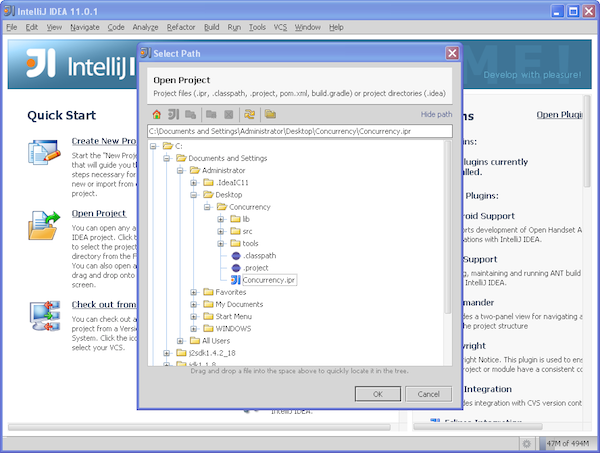Open the Tools menu
The width and height of the screenshot is (600, 453).
[257, 27]
